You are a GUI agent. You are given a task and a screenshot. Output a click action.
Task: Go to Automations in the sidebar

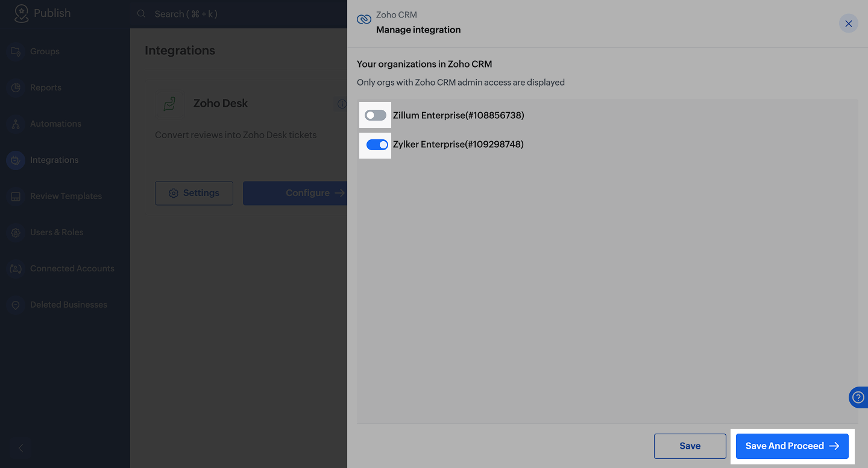(55, 124)
